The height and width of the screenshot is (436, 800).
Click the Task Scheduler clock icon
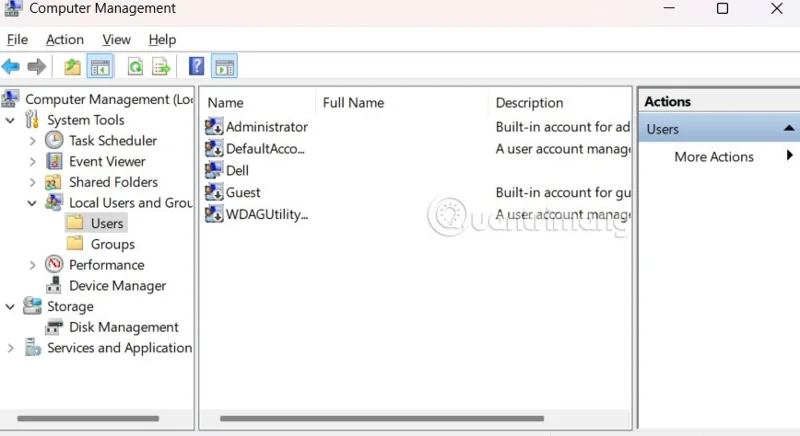tap(54, 140)
